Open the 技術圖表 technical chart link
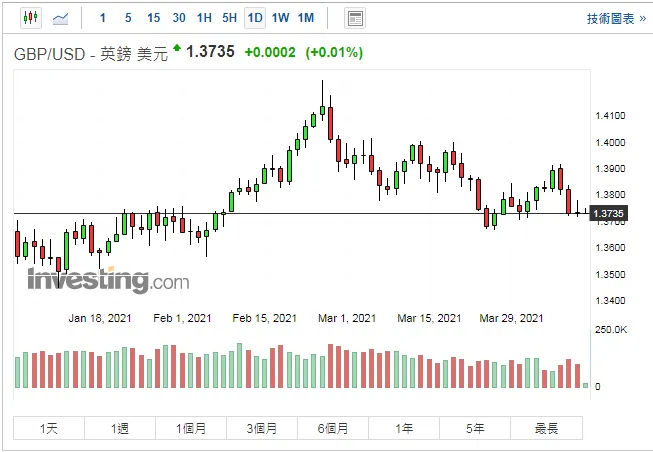 (x=616, y=19)
